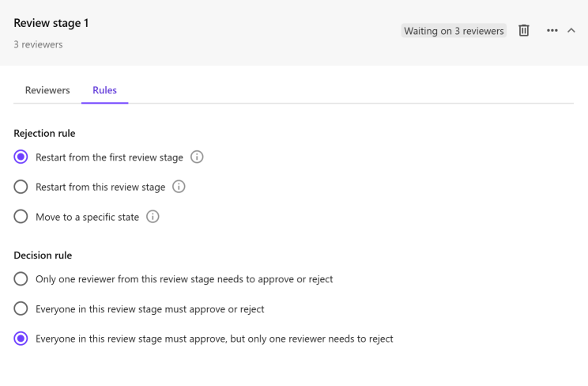Choose Restart from this review stage radio
Screen dimensions: 588x386
pos(21,187)
